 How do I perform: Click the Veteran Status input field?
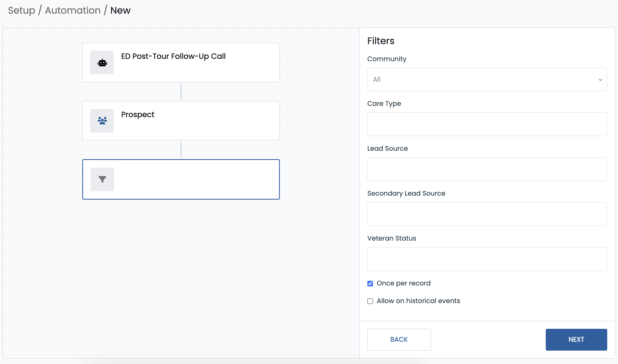pyautogui.click(x=487, y=259)
